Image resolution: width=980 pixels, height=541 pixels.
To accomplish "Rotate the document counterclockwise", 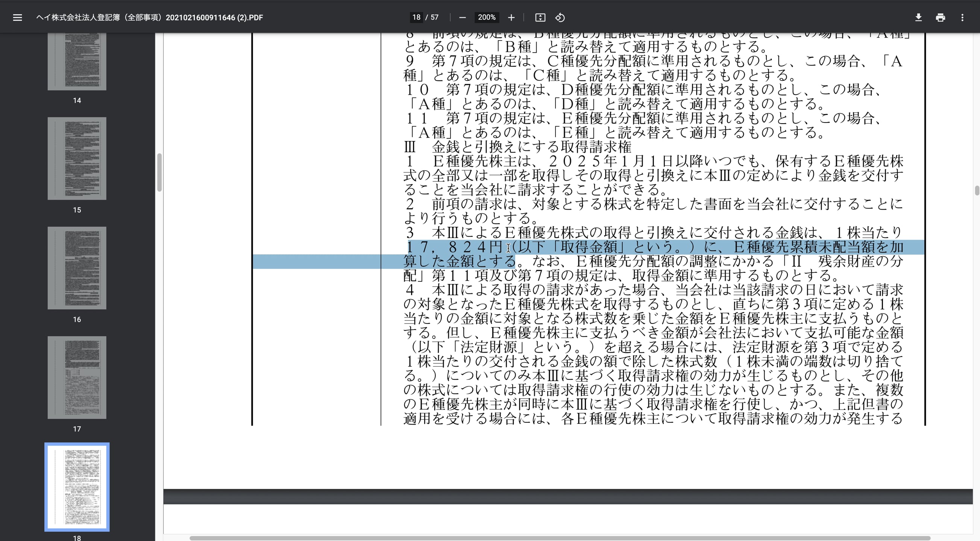I will pyautogui.click(x=560, y=18).
